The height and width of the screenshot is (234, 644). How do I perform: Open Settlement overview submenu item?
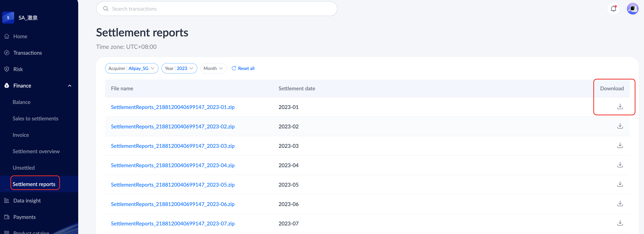tap(36, 151)
